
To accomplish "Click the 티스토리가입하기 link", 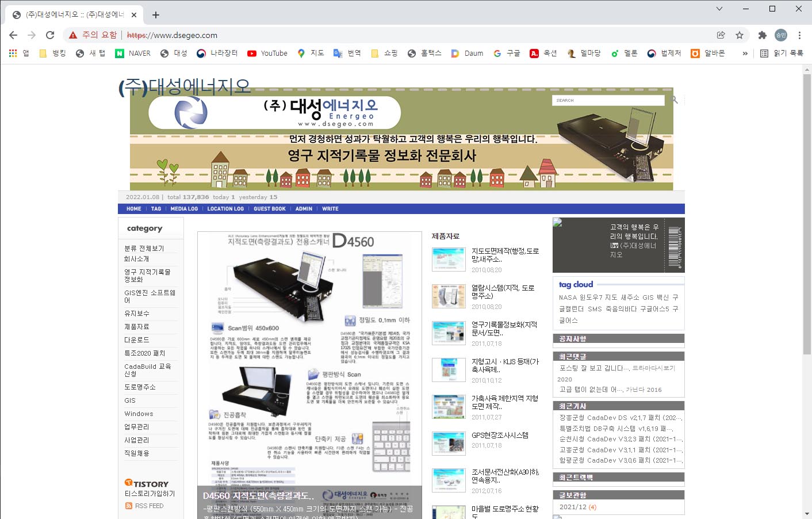I will tap(150, 494).
